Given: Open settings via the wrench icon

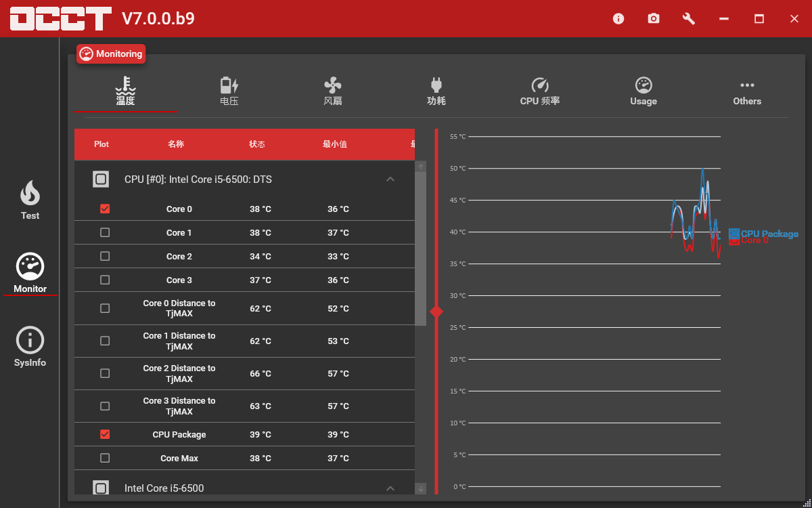Looking at the screenshot, I should tap(688, 18).
